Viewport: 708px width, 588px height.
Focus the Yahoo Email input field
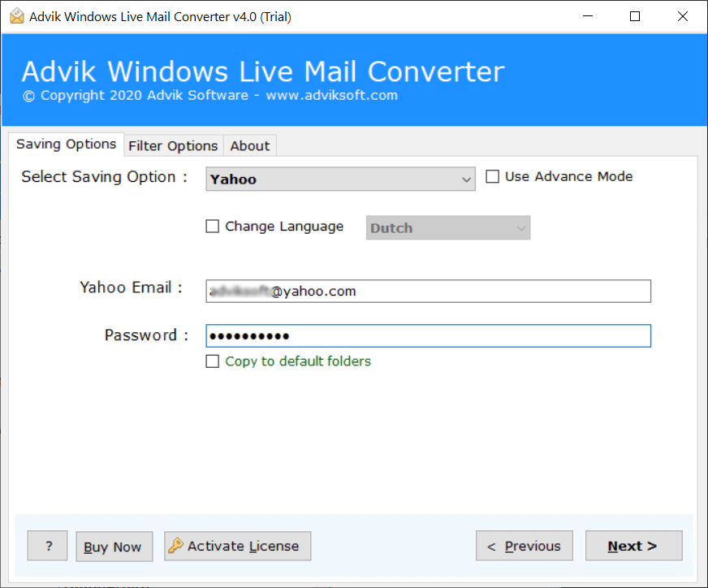(428, 292)
